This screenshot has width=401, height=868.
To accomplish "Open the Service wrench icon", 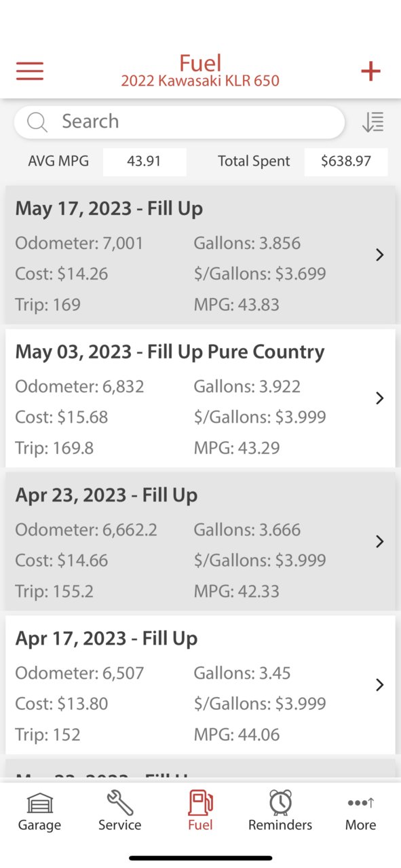I will click(120, 803).
